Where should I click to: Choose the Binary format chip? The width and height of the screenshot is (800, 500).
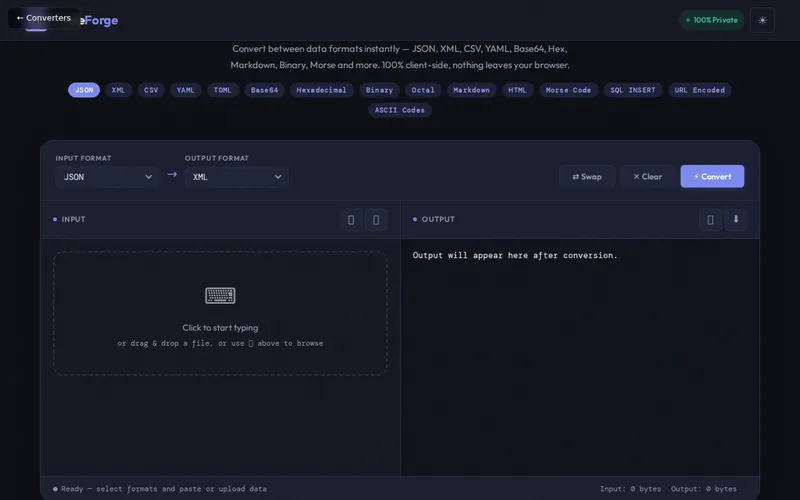click(x=380, y=90)
